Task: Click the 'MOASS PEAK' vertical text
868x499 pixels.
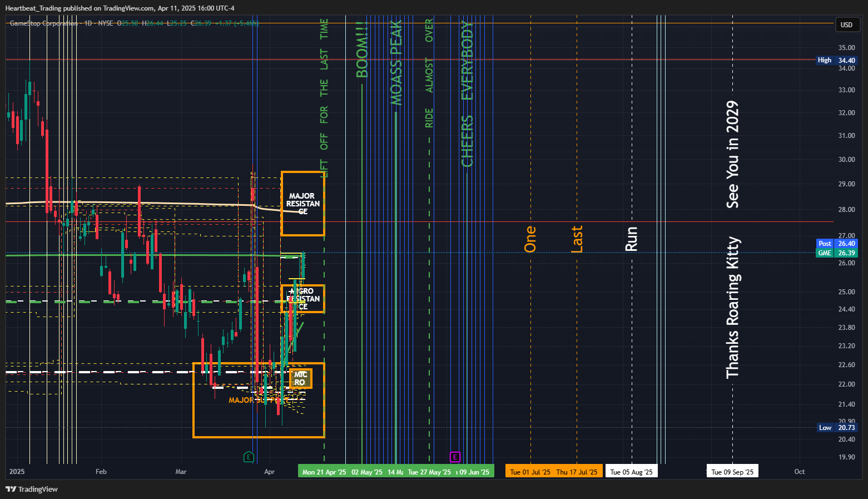Action: [396, 63]
